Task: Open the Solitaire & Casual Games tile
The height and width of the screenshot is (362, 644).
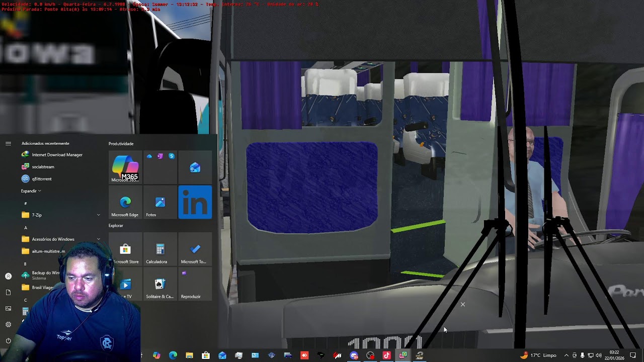Action: [160, 284]
